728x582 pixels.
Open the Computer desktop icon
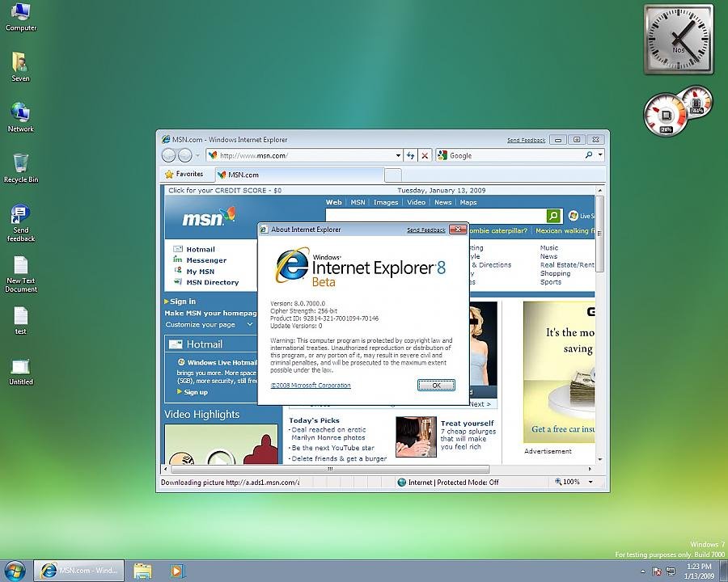(x=20, y=17)
